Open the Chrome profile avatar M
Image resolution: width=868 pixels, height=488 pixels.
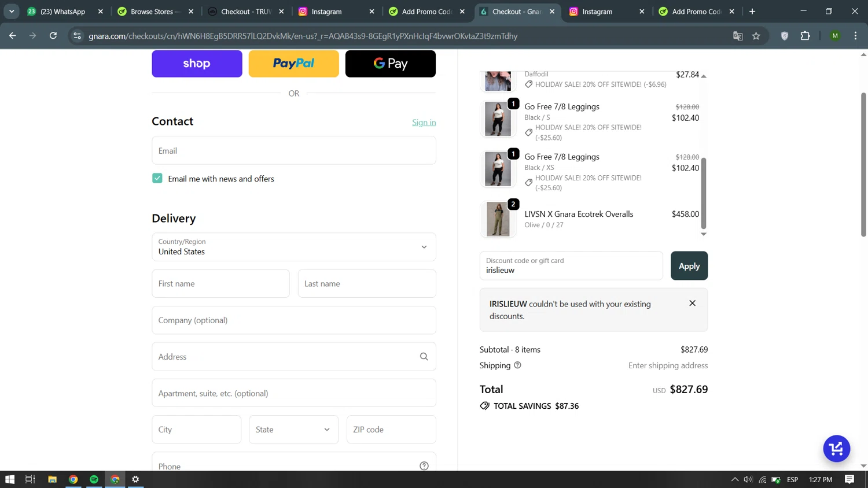coord(835,36)
